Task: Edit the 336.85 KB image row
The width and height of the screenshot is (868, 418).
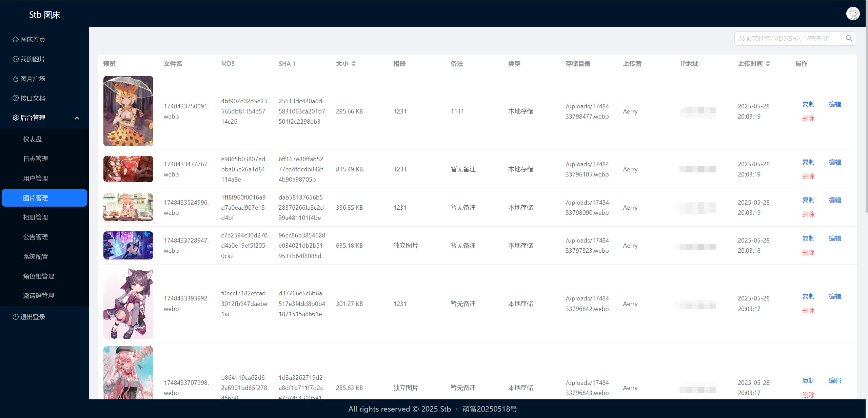Action: click(x=834, y=200)
